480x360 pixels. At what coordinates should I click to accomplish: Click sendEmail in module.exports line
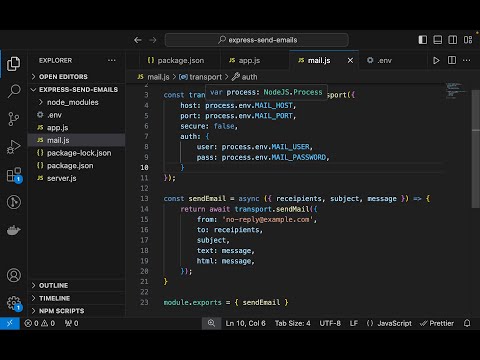[x=261, y=302]
